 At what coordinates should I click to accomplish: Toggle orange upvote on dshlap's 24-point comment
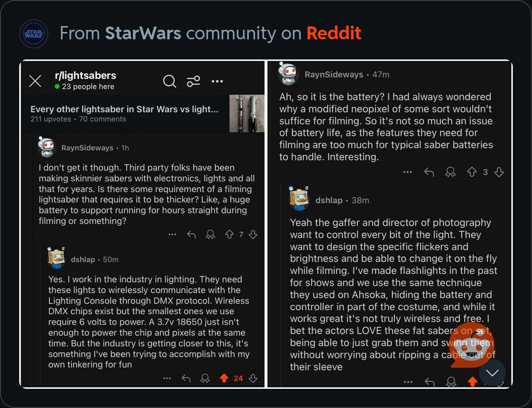tap(224, 378)
